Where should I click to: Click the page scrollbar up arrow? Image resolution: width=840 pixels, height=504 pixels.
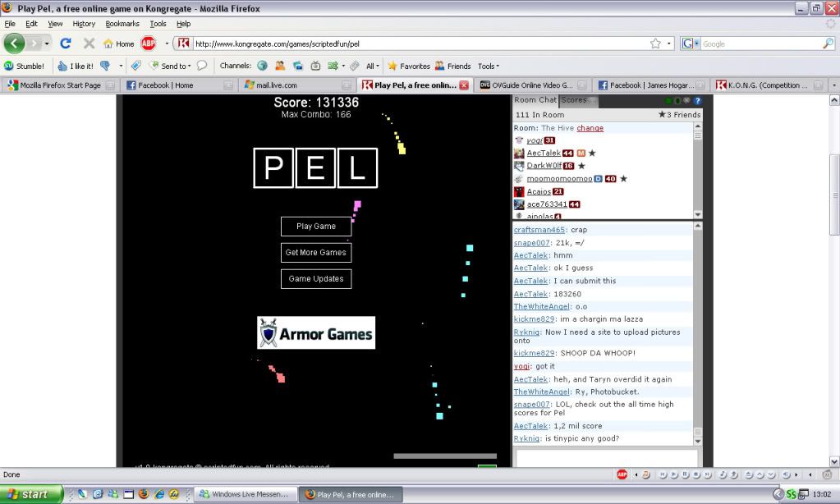834,100
